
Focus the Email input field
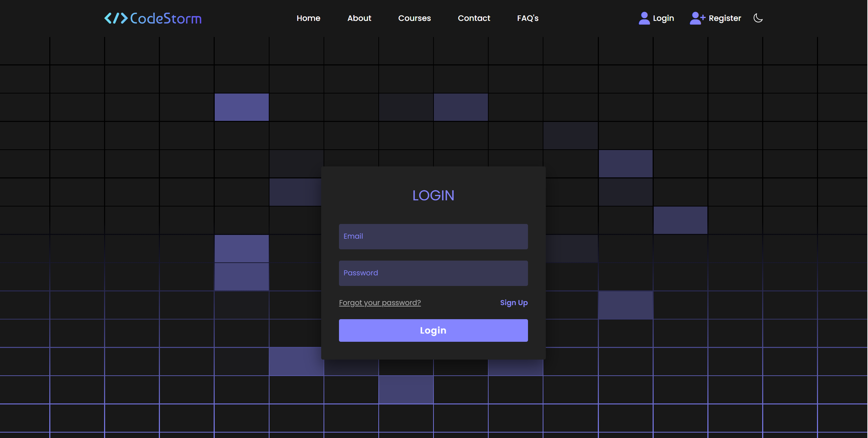point(433,236)
